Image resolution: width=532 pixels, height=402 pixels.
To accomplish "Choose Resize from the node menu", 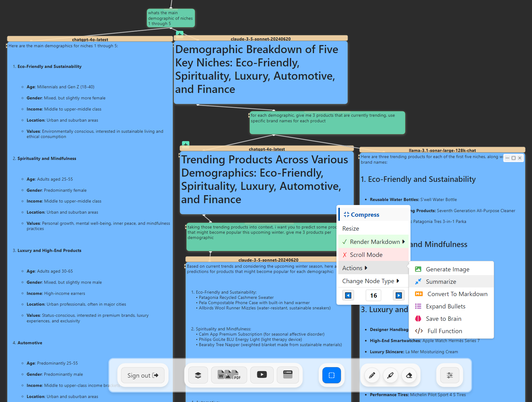I will [x=373, y=228].
